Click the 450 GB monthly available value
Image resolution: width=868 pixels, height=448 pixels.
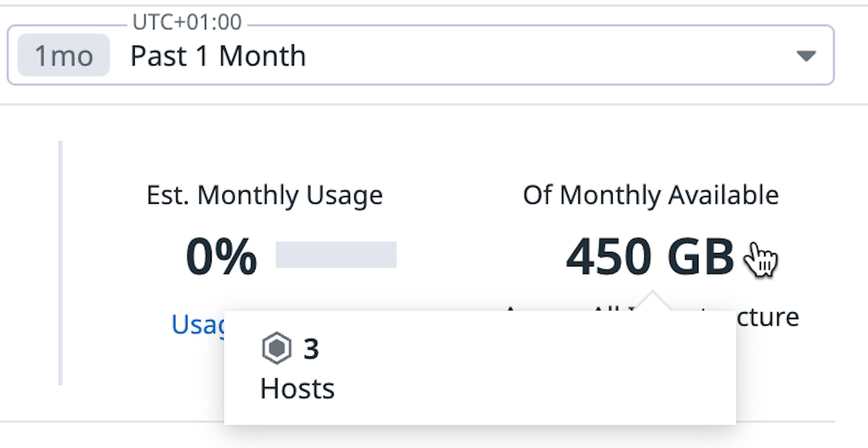coord(649,257)
